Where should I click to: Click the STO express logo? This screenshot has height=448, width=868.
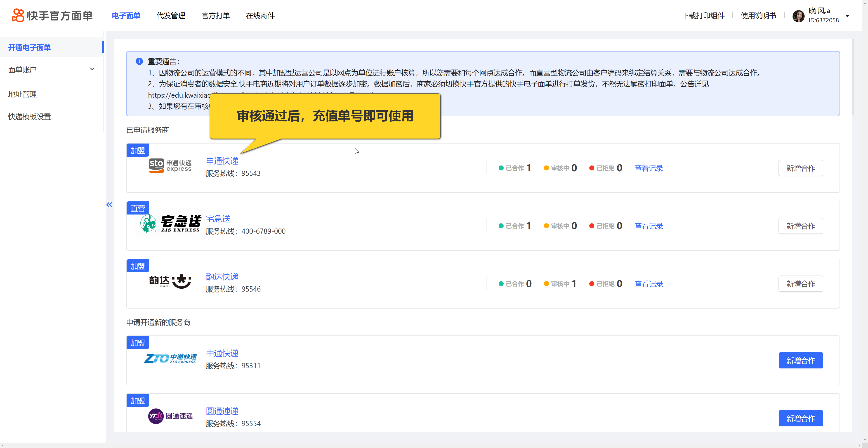[x=170, y=166]
